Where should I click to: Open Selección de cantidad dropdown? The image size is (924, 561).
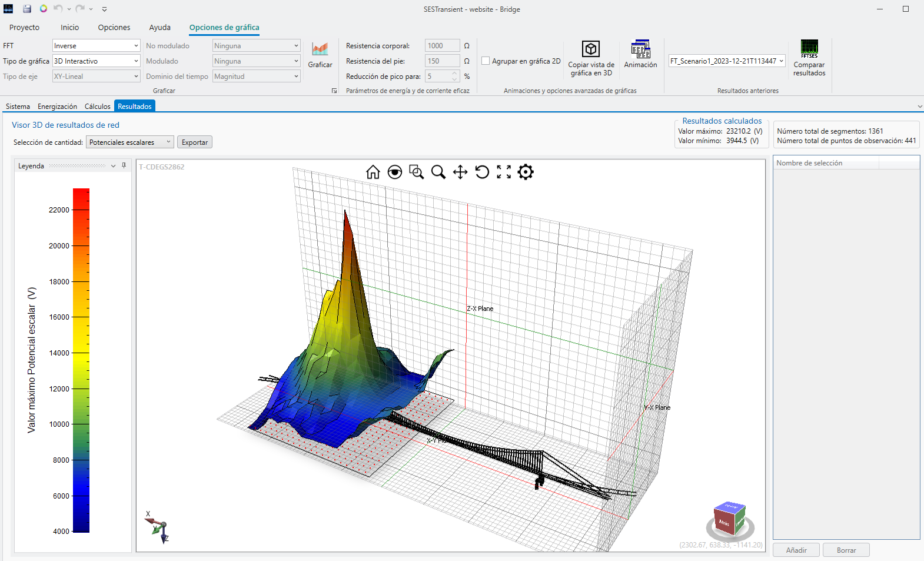(130, 142)
